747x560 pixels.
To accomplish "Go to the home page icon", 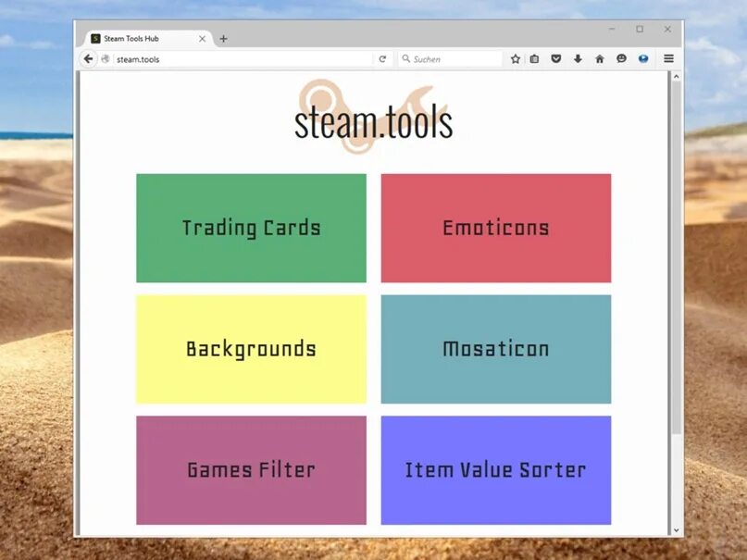I will 600,58.
